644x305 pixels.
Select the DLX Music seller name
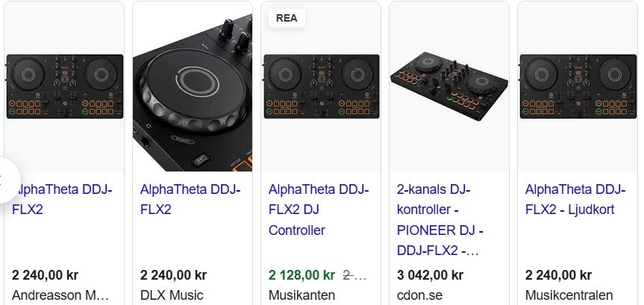172,295
